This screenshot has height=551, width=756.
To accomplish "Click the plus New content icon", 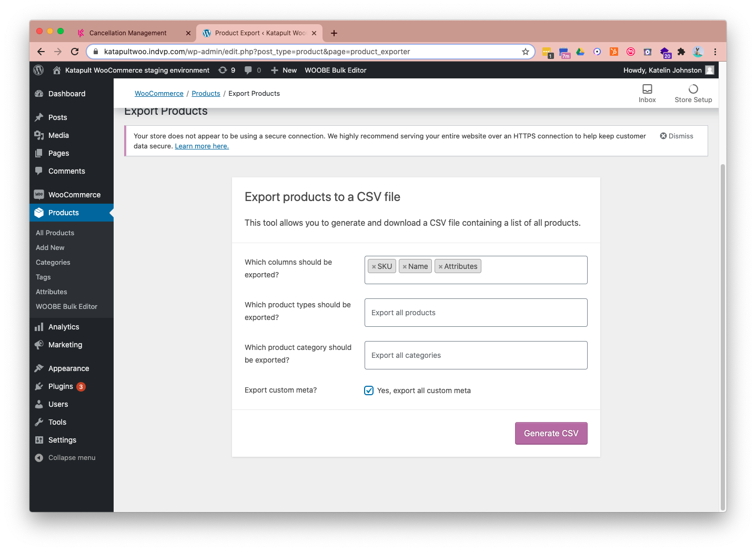I will (x=274, y=70).
